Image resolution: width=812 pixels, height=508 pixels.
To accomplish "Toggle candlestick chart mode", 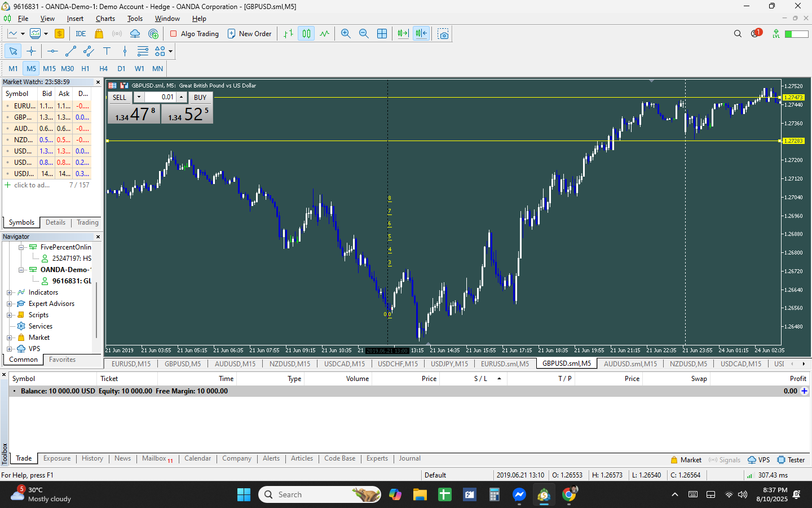I will tap(306, 34).
